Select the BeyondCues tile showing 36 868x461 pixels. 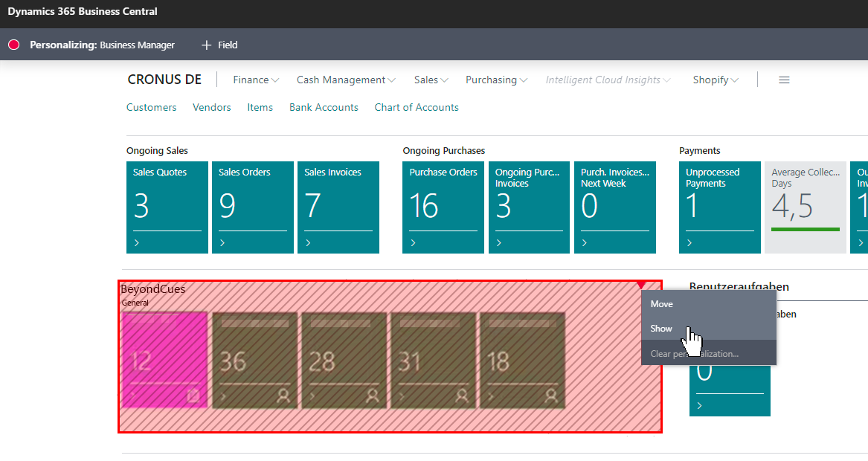pyautogui.click(x=254, y=360)
